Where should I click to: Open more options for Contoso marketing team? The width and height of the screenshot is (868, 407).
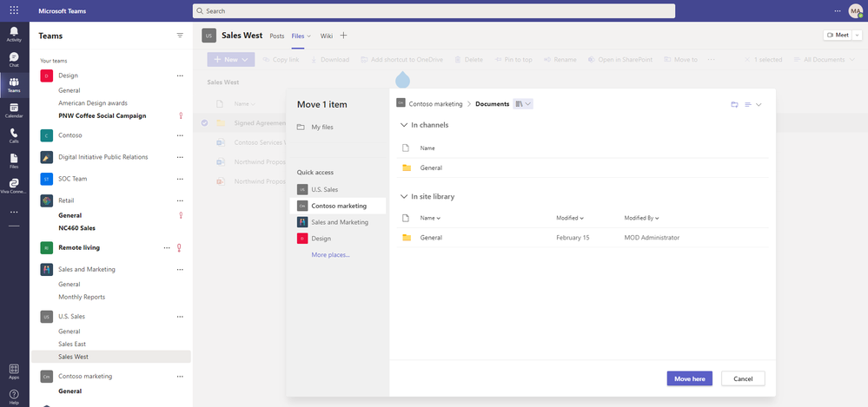(x=180, y=377)
